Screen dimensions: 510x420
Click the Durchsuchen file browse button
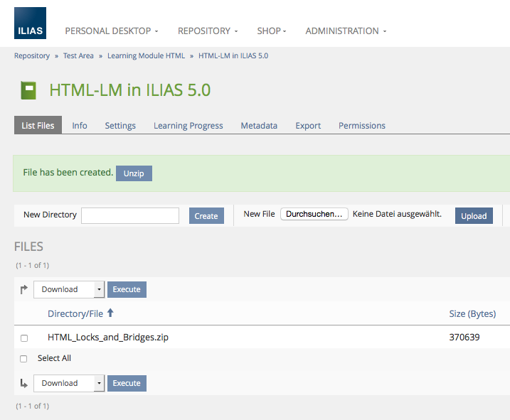(314, 214)
